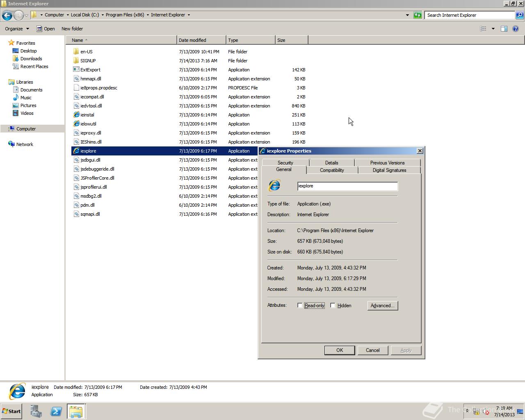Image resolution: width=525 pixels, height=420 pixels.
Task: Open Documents library in sidebar
Action: coord(27,90)
